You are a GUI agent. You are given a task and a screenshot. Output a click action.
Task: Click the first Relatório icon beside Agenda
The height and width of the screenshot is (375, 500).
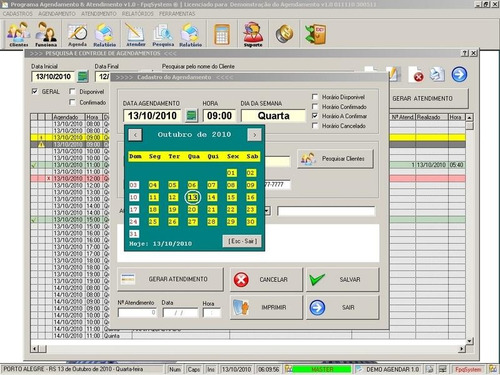tap(104, 34)
